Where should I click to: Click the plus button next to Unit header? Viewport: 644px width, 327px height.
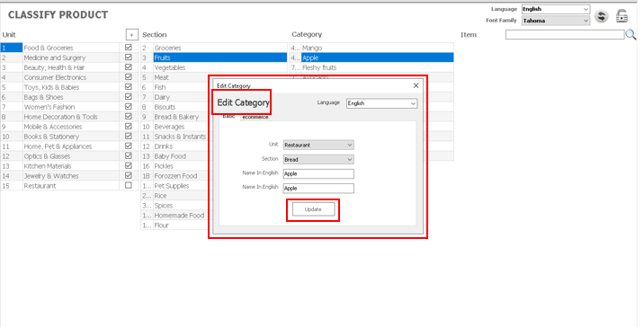pos(131,35)
